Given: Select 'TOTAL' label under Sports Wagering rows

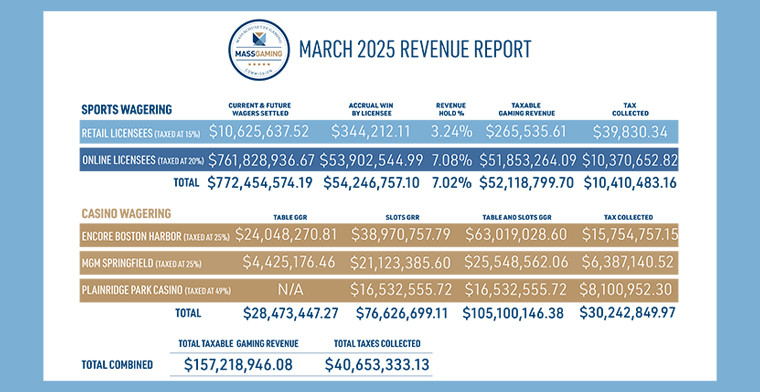Looking at the screenshot, I should (186, 183).
